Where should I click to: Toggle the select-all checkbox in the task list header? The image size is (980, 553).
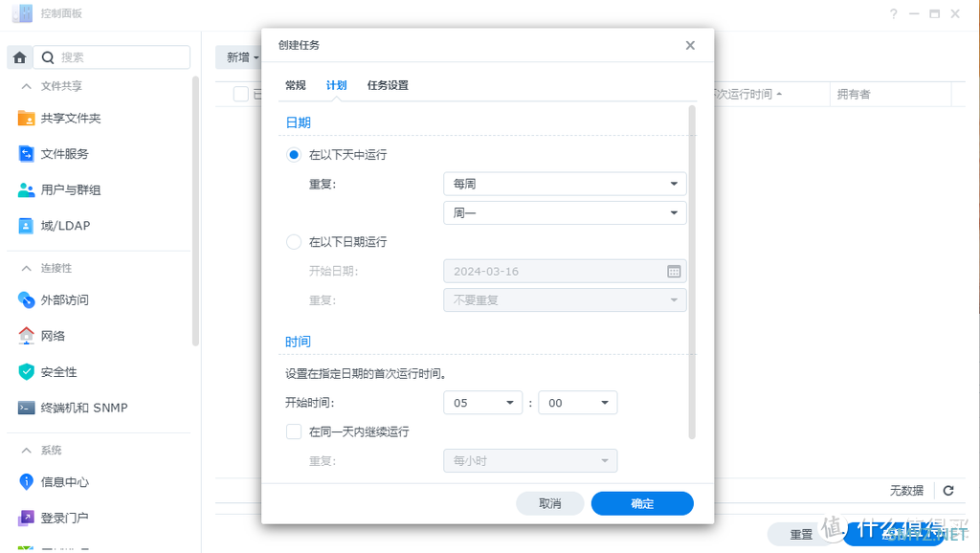(x=240, y=95)
